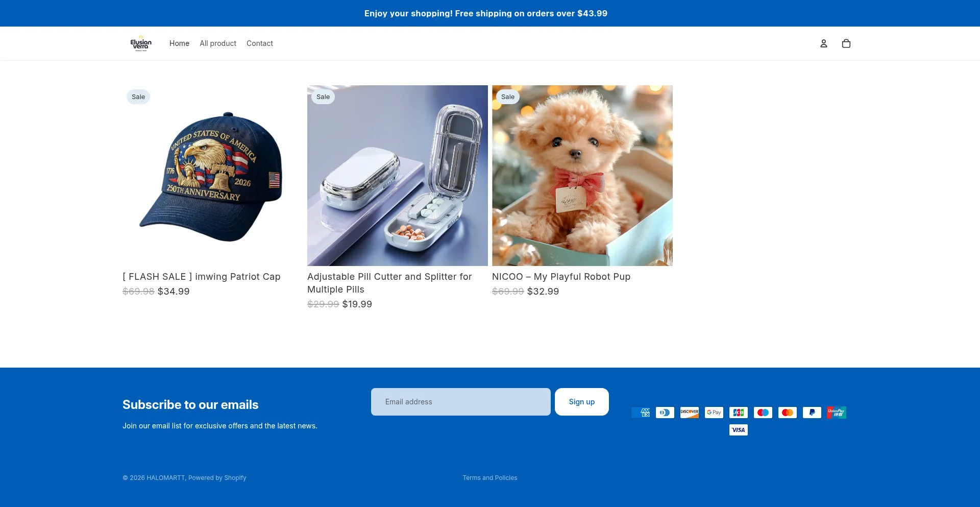This screenshot has width=980, height=507.
Task: Click the Mastercard payment icon
Action: tap(788, 413)
